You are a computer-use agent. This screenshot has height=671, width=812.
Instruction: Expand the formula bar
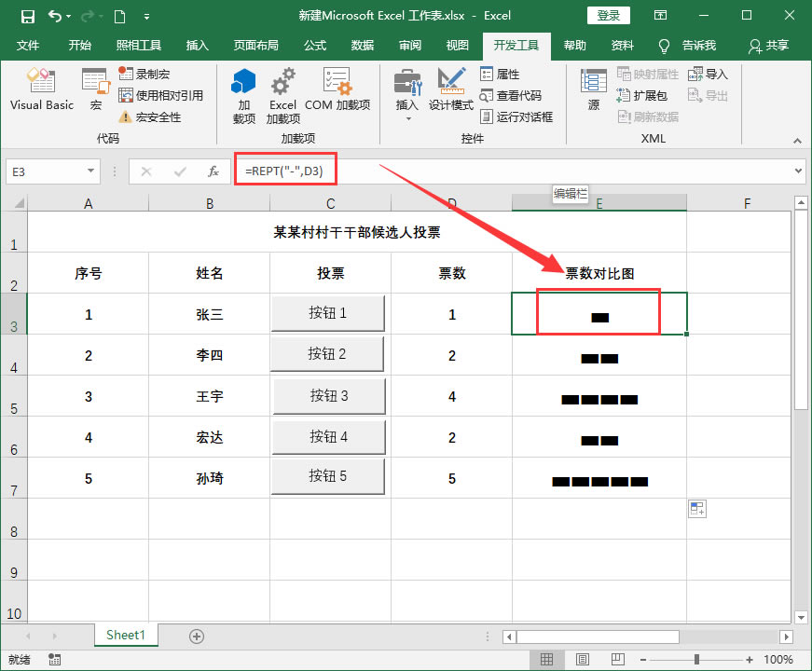797,171
